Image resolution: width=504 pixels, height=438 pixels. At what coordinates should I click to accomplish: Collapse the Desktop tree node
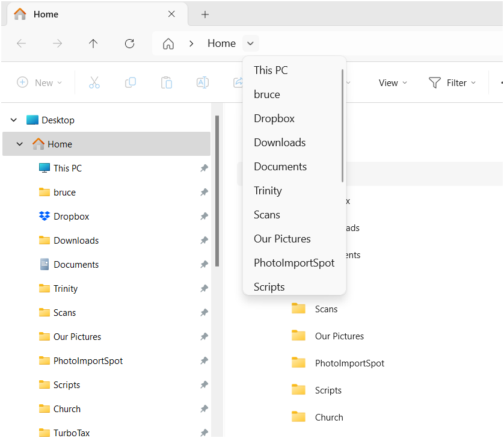pyautogui.click(x=13, y=120)
